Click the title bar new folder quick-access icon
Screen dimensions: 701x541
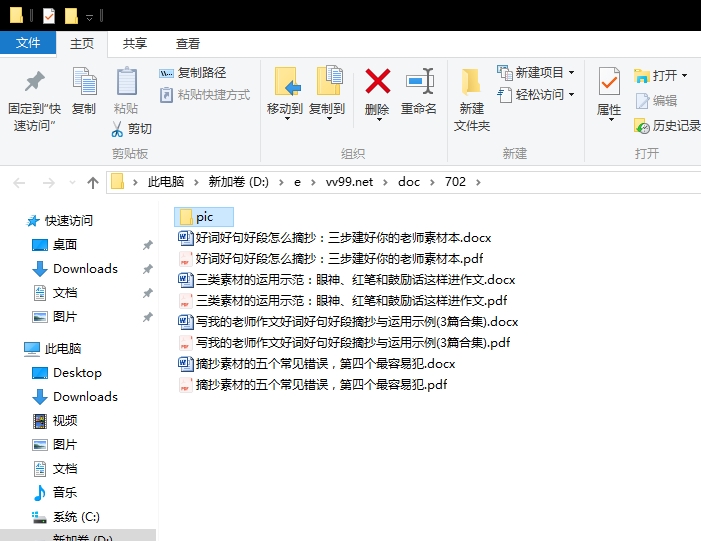point(71,16)
